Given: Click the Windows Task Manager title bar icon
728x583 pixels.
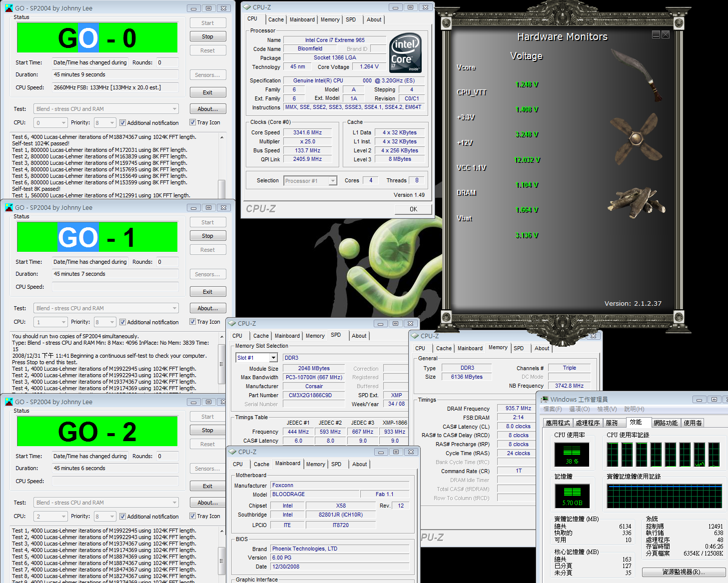Looking at the screenshot, I should coord(545,399).
